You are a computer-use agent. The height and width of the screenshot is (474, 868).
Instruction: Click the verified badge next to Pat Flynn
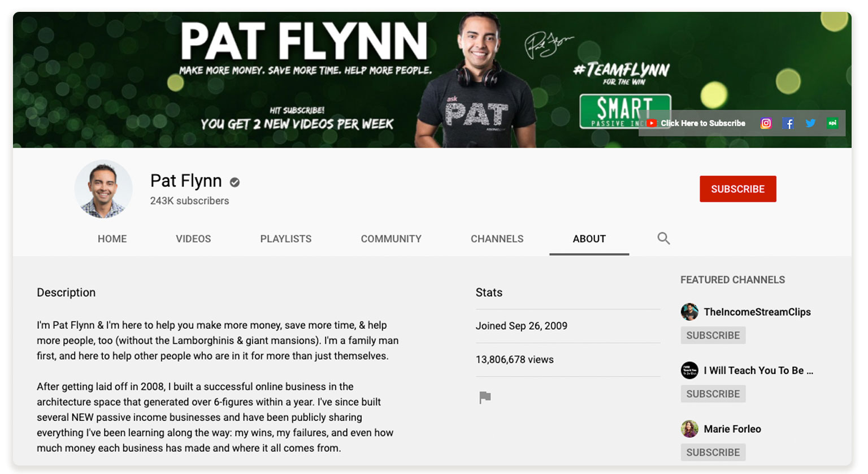pos(235,182)
